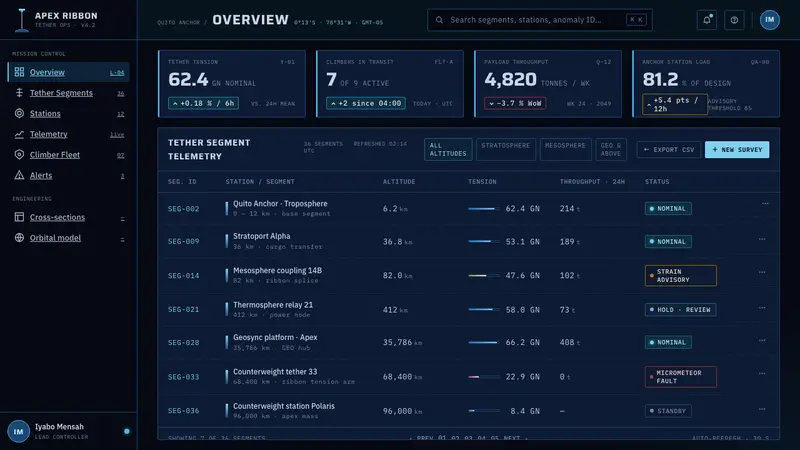Open the more-options menu for Thermosphere relay 21
800x450 pixels.
pyautogui.click(x=762, y=308)
